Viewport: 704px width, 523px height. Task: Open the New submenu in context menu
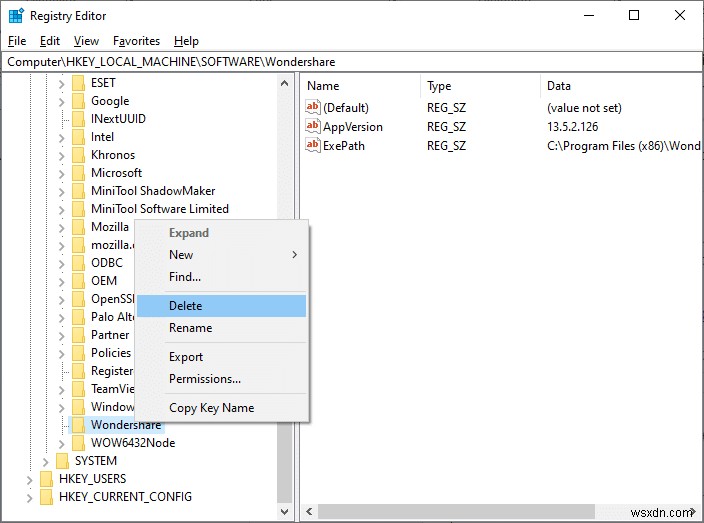point(221,255)
